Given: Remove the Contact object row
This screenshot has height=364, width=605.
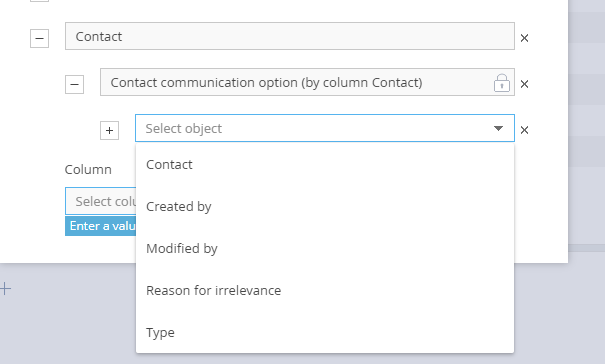Looking at the screenshot, I should 524,38.
